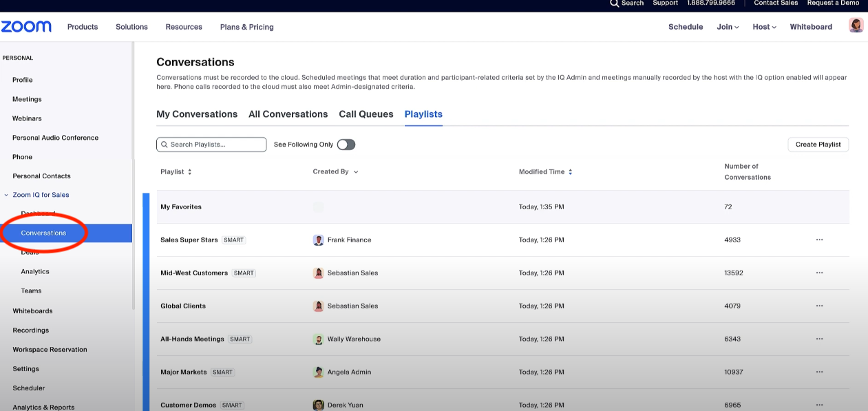Open Settings in sidebar

(25, 369)
